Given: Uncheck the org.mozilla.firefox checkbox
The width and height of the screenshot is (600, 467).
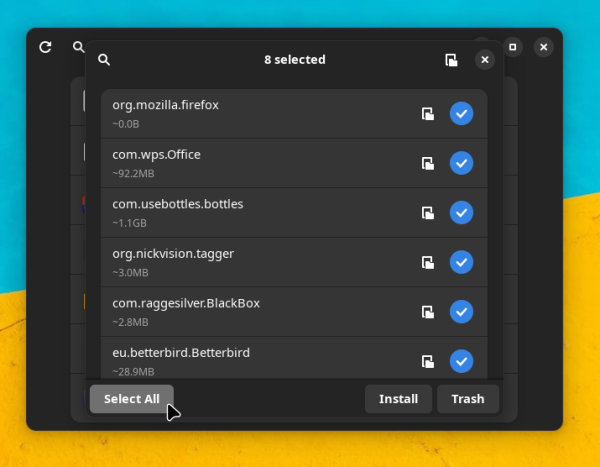Looking at the screenshot, I should click(x=461, y=114).
